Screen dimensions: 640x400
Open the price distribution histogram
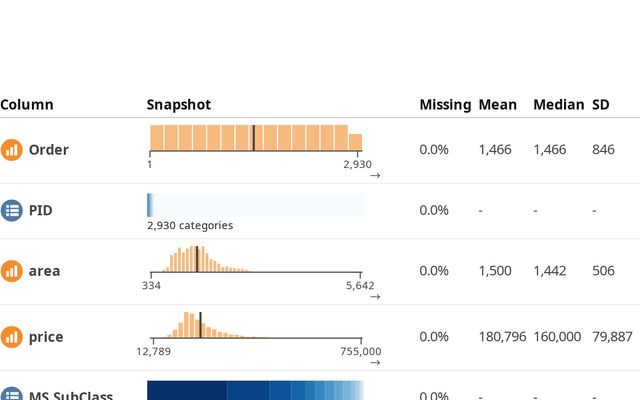(x=256, y=326)
